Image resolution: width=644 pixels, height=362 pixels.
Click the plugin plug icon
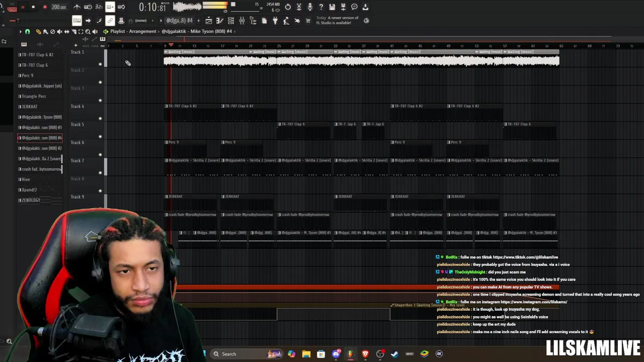tap(275, 21)
